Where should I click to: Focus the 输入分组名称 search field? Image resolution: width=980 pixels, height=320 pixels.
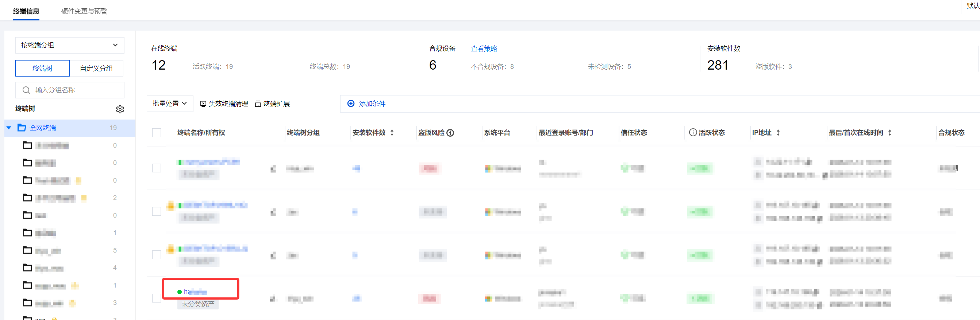coord(76,90)
